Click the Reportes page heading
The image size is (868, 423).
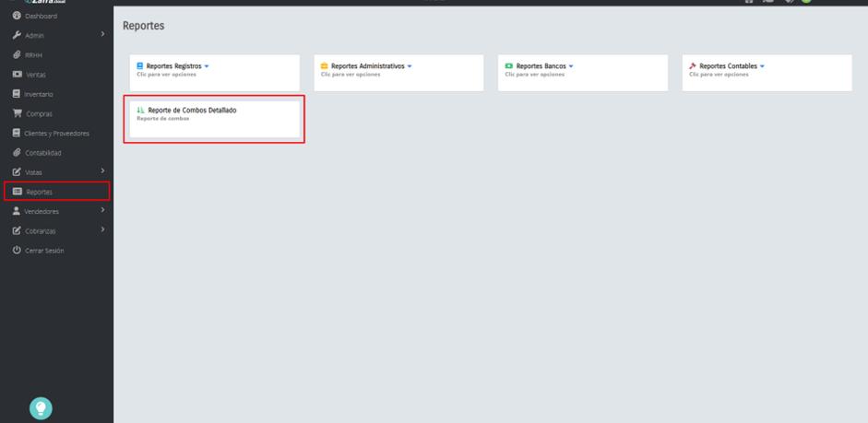tap(143, 26)
